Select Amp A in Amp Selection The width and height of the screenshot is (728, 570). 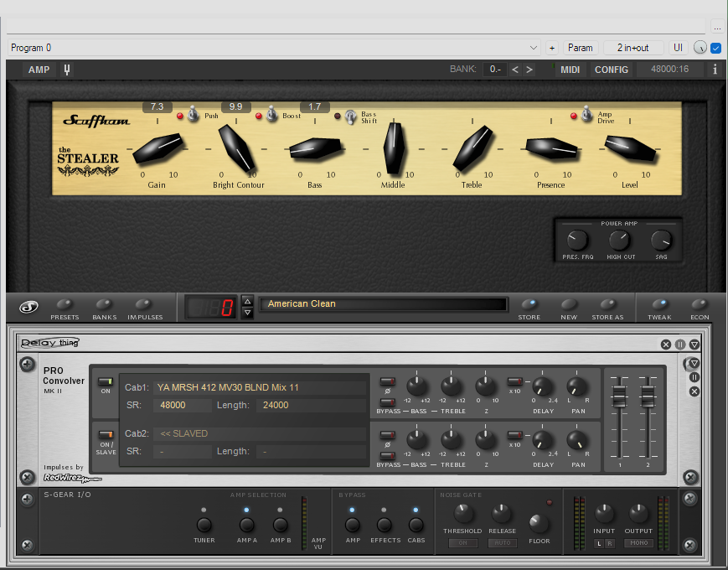click(x=246, y=525)
